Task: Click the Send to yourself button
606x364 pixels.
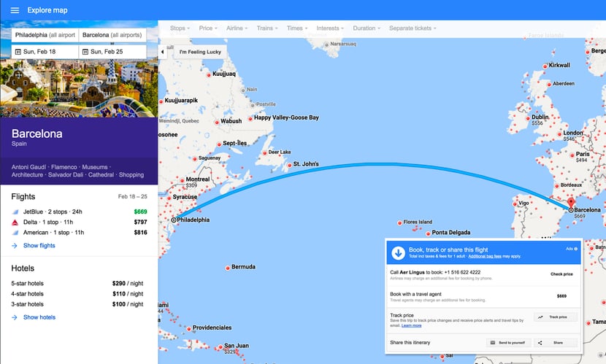Action: (x=508, y=342)
